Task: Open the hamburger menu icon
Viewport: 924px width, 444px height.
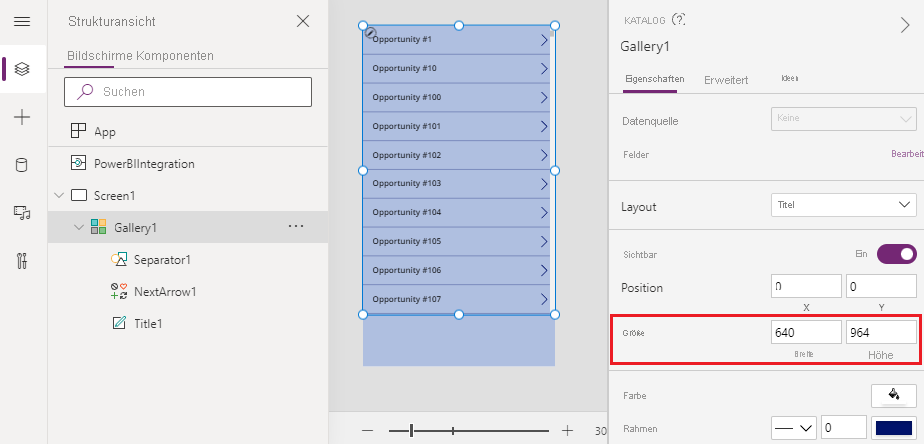Action: pos(22,21)
